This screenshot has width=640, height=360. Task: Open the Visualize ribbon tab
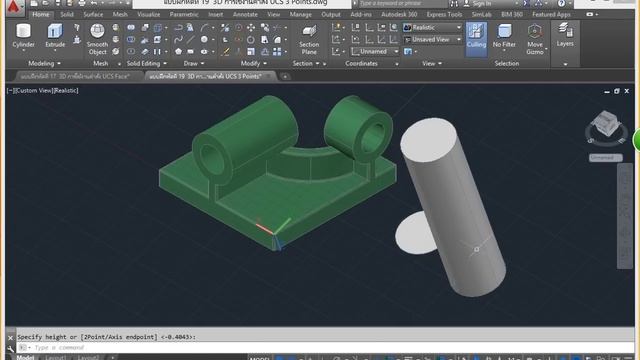click(x=149, y=14)
